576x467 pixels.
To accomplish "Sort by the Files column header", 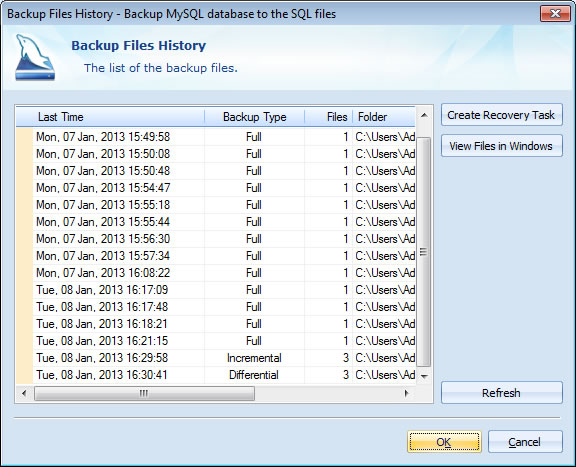I will click(328, 117).
